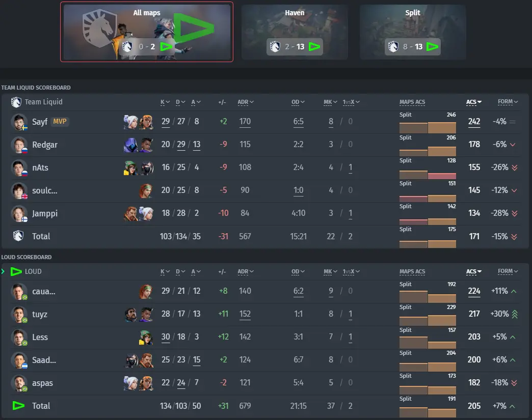Sort LOUD scoreboard by FORM column
Screen dimensions: 532x420
click(508, 271)
